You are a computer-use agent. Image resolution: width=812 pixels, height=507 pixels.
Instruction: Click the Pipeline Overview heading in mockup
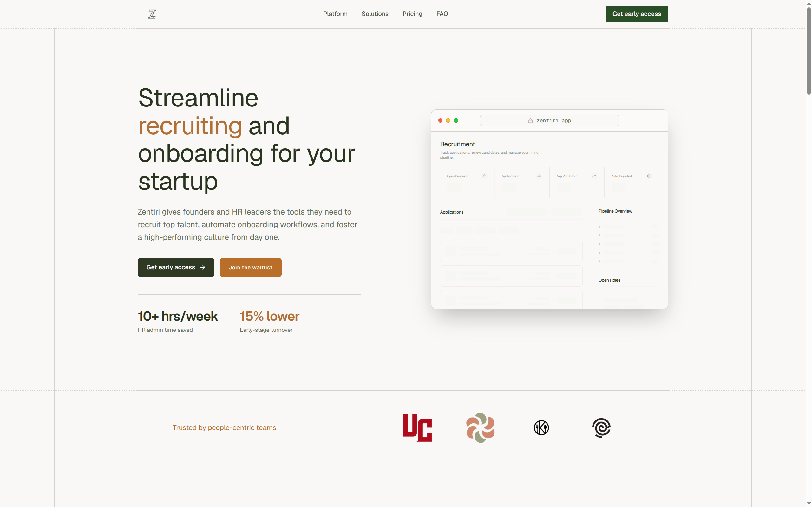click(615, 211)
